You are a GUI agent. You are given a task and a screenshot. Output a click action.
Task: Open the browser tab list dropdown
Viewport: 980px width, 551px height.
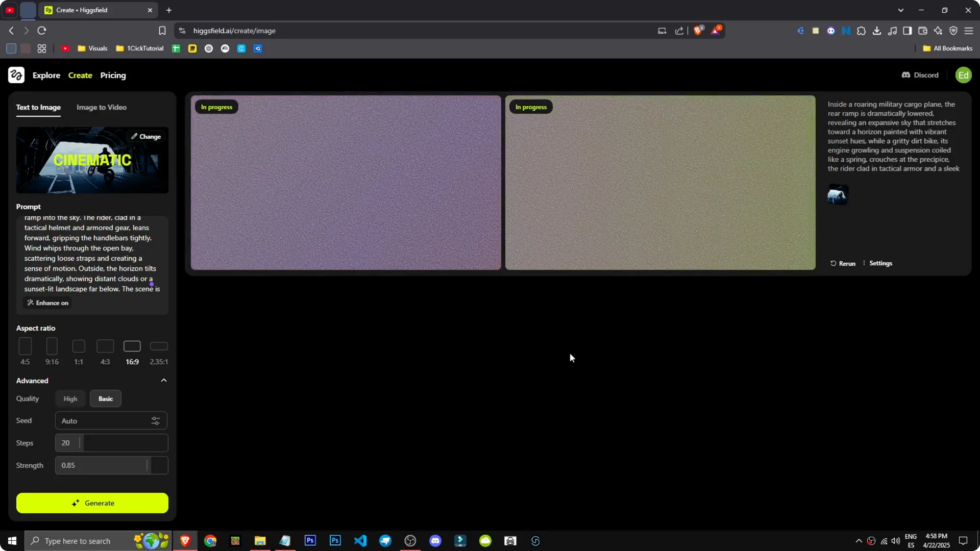pyautogui.click(x=901, y=10)
